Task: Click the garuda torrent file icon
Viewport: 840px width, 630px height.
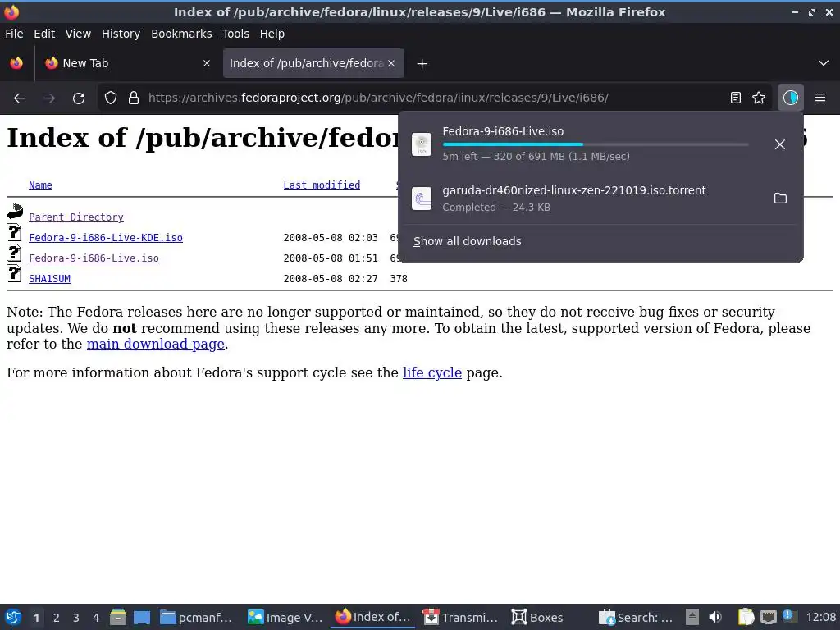Action: coord(422,199)
